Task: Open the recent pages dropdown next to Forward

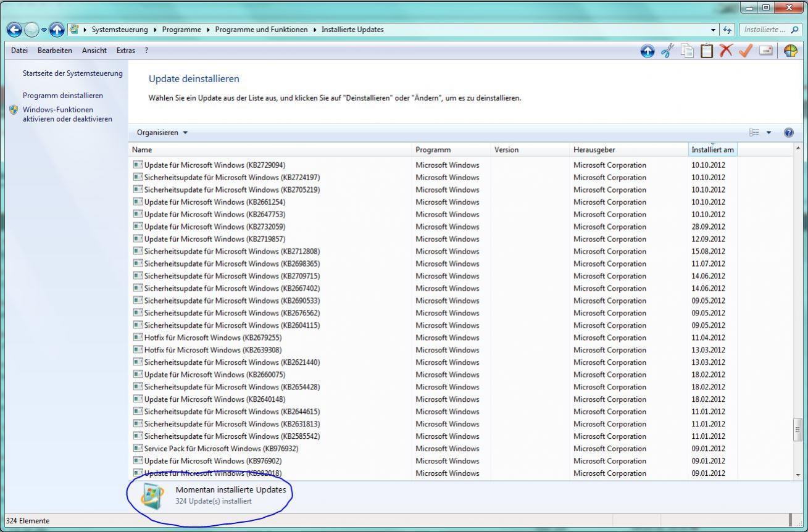Action: click(x=44, y=30)
